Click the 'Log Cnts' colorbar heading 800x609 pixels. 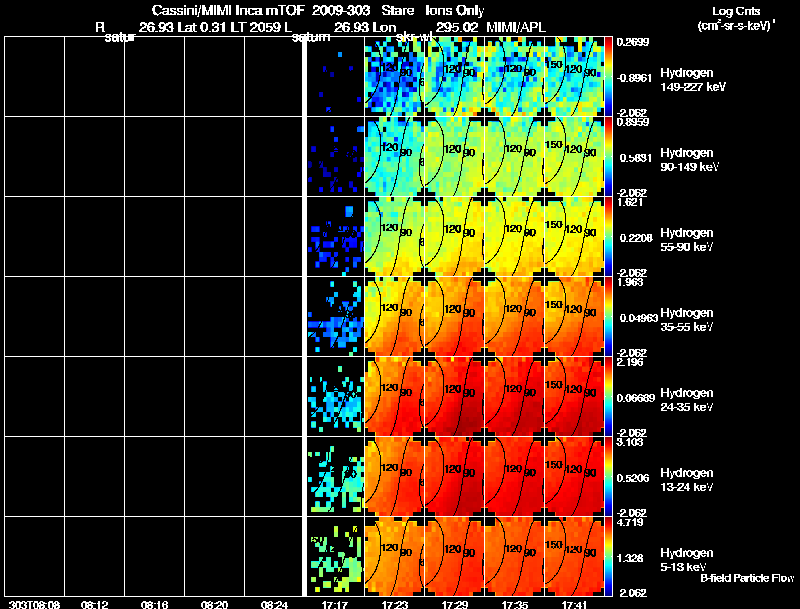point(736,11)
